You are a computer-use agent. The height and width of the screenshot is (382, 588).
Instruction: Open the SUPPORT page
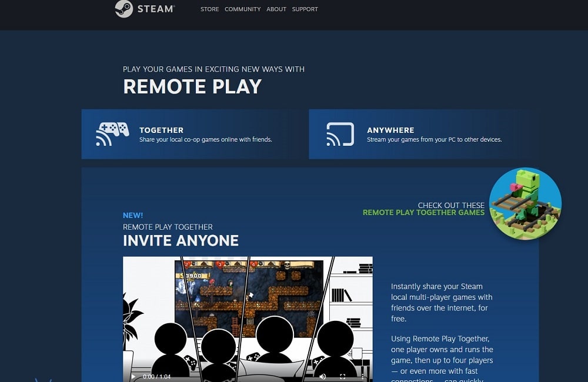[305, 9]
